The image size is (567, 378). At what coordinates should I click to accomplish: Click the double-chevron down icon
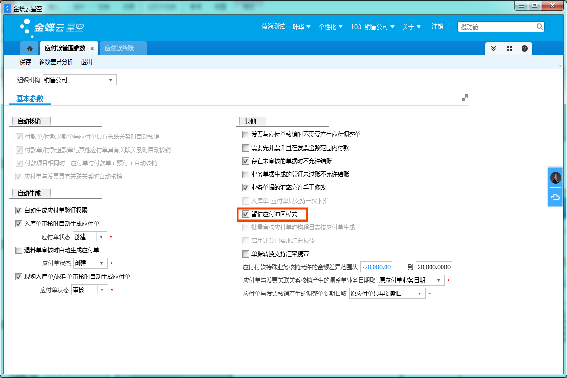pos(493,48)
